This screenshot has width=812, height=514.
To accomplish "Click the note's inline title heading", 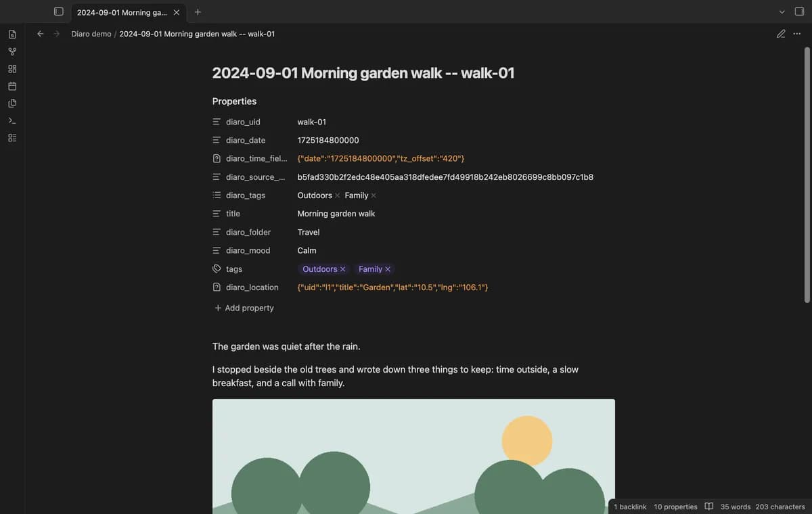I will tap(363, 73).
